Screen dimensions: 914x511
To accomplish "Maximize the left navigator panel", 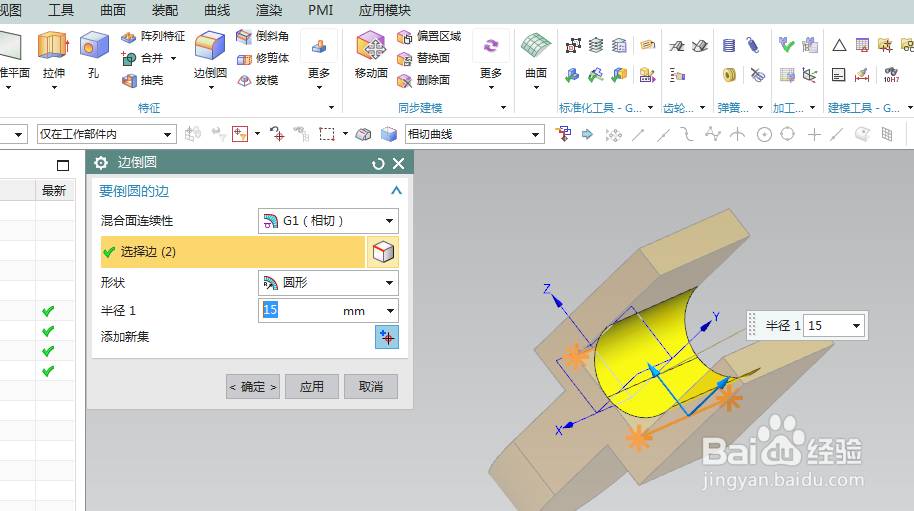I will (63, 165).
